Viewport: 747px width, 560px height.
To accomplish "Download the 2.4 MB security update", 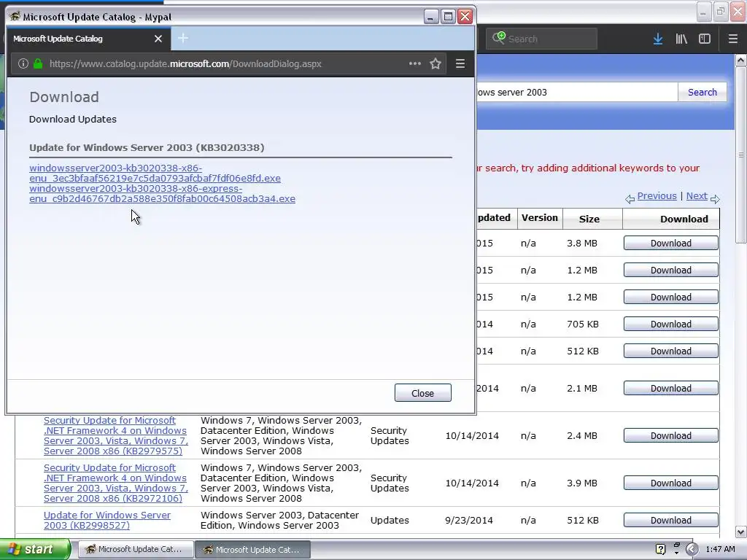I will pos(671,435).
